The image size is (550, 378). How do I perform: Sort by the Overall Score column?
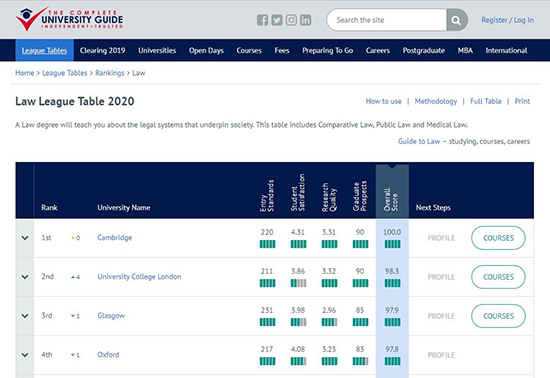pyautogui.click(x=392, y=191)
